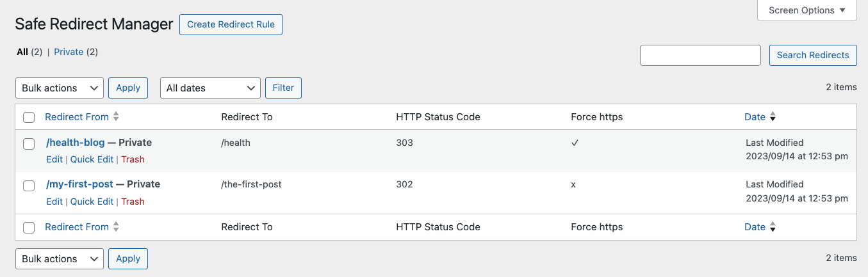Show the Private redirects view
This screenshot has height=277, width=868.
pyautogui.click(x=69, y=52)
